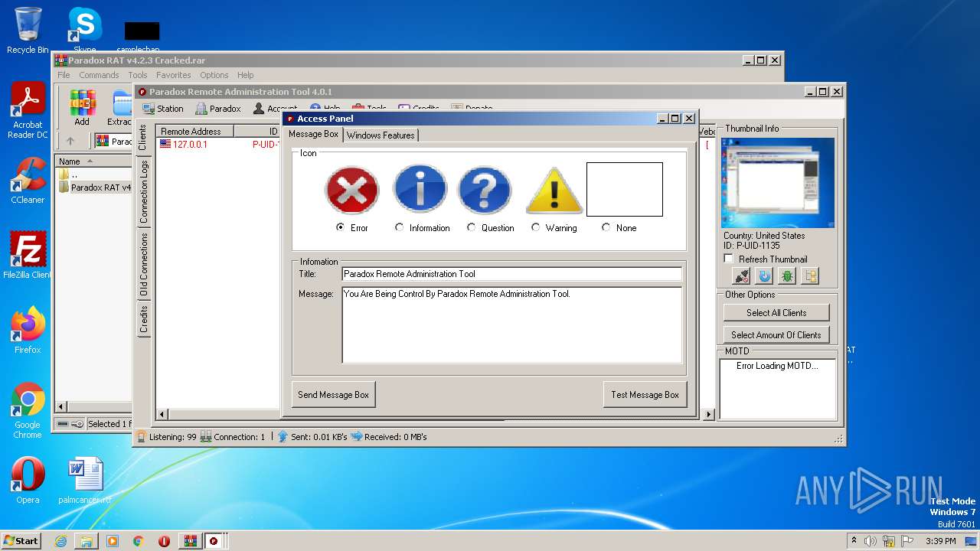Image resolution: width=980 pixels, height=551 pixels.
Task: Select the None icon radio button
Action: 606,227
